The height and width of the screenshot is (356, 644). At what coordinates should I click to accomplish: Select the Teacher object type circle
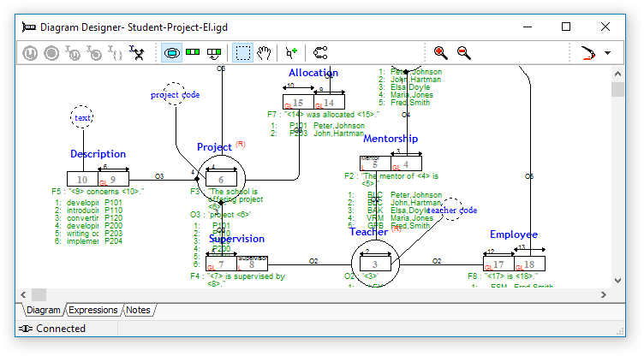tap(375, 264)
